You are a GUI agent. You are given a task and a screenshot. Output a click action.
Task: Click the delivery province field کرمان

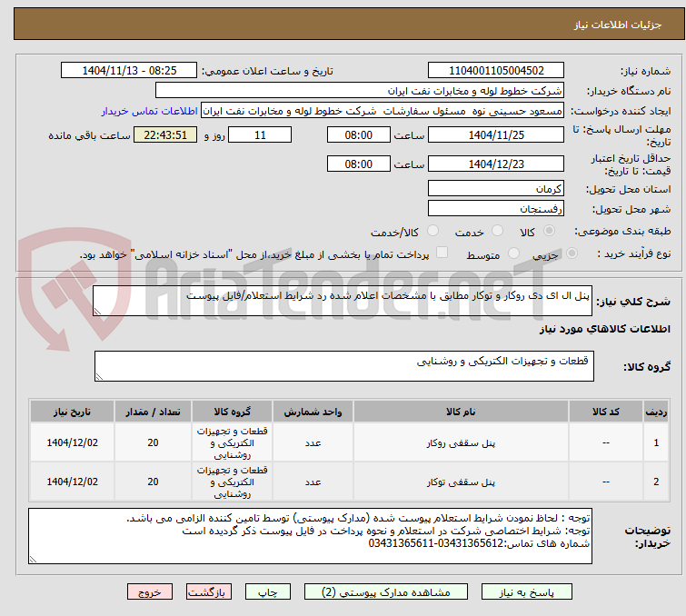coord(496,189)
